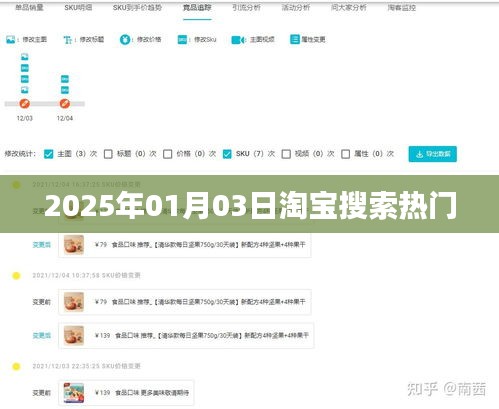The width and height of the screenshot is (499, 409).
Task: Click the 修改Sku legend icon
Action: click(182, 40)
